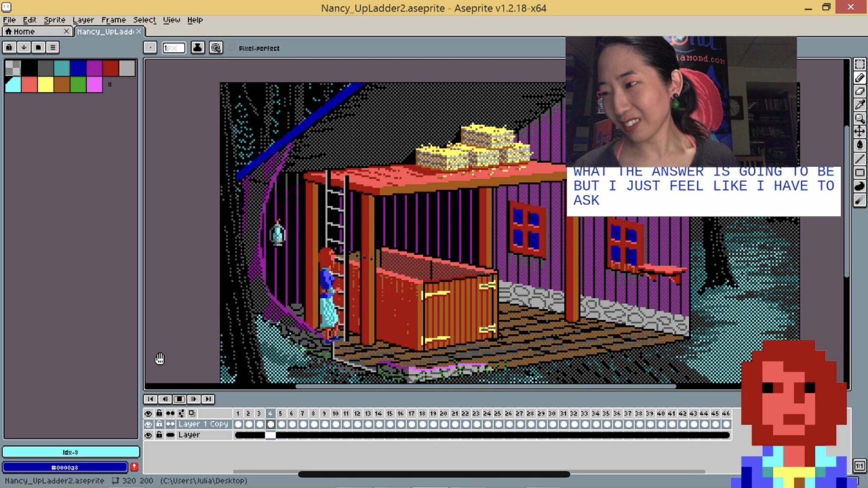This screenshot has width=868, height=488.
Task: Click the 1:1 zoom button
Action: click(859, 466)
